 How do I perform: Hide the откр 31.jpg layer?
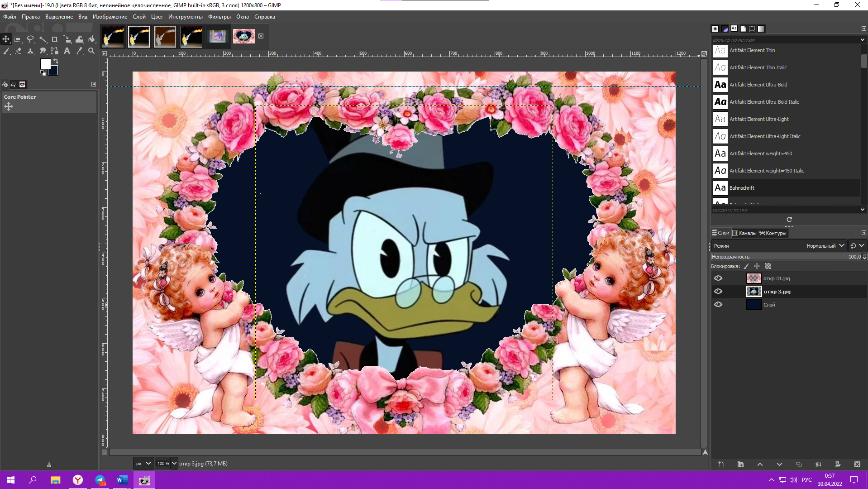(718, 278)
